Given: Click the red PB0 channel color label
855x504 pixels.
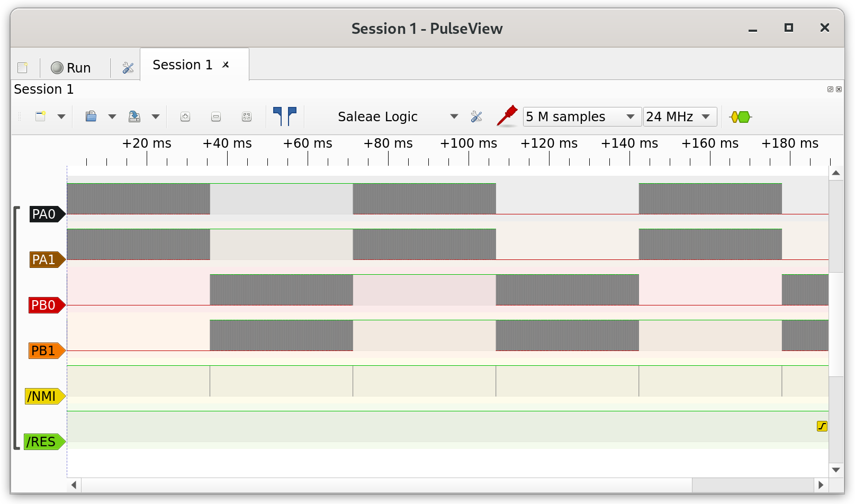Looking at the screenshot, I should [44, 305].
